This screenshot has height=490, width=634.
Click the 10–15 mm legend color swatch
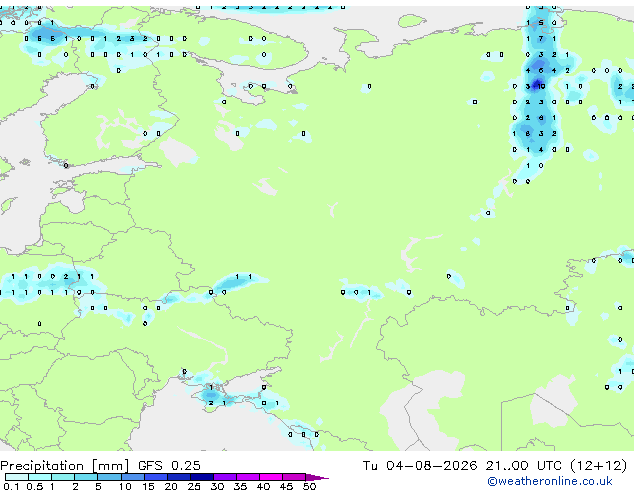click(x=132, y=477)
